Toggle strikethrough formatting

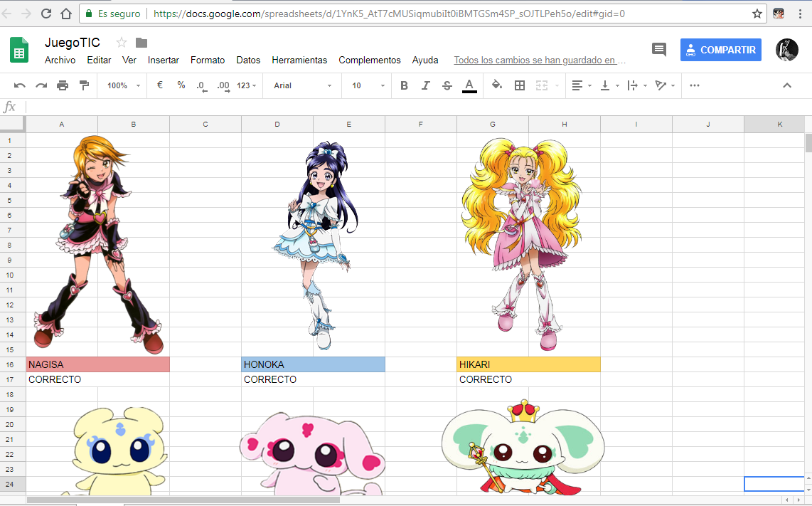point(447,85)
